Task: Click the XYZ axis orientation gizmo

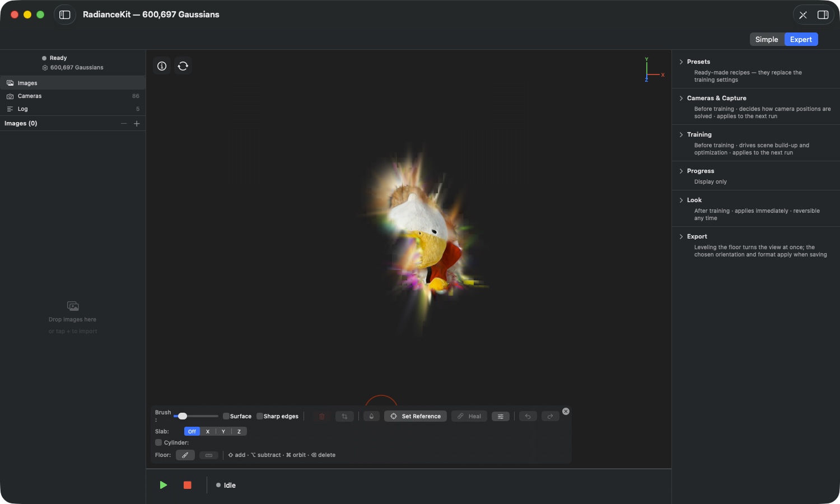Action: coord(653,70)
